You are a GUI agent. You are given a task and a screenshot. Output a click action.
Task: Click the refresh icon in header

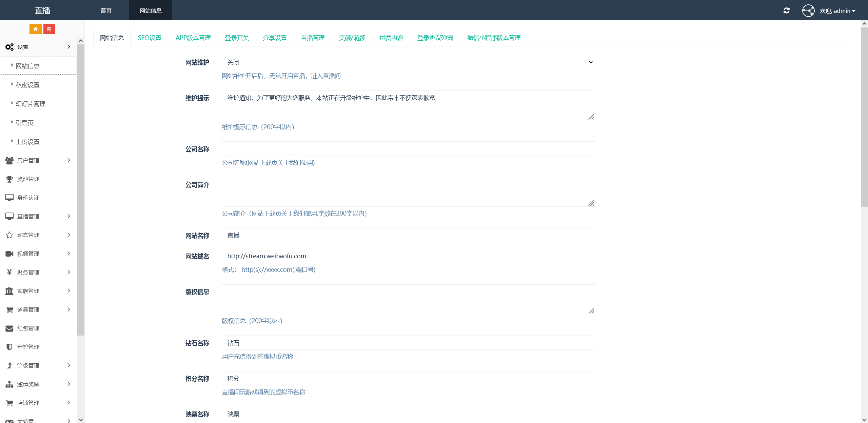point(787,11)
